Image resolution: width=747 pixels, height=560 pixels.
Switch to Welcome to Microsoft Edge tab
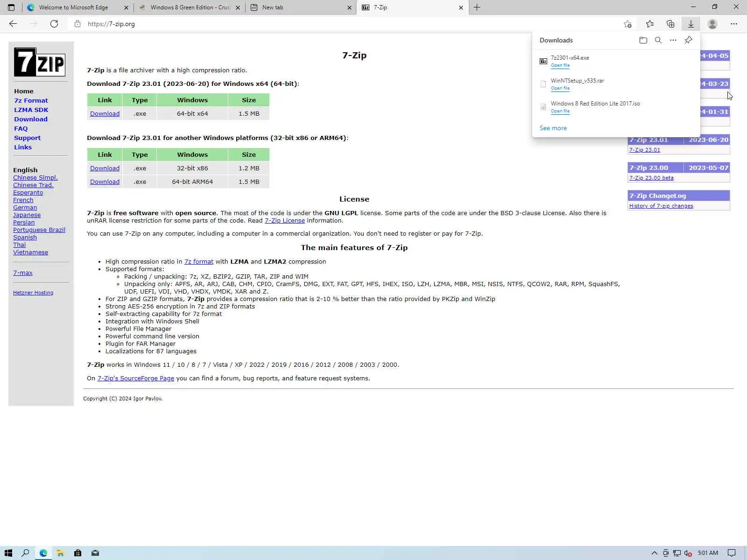coord(77,7)
